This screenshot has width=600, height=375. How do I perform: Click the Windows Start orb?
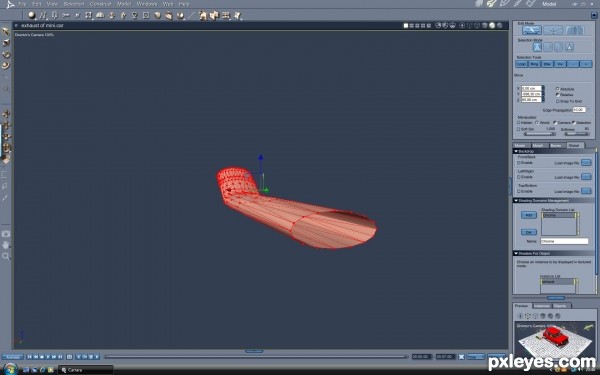pos(10,369)
